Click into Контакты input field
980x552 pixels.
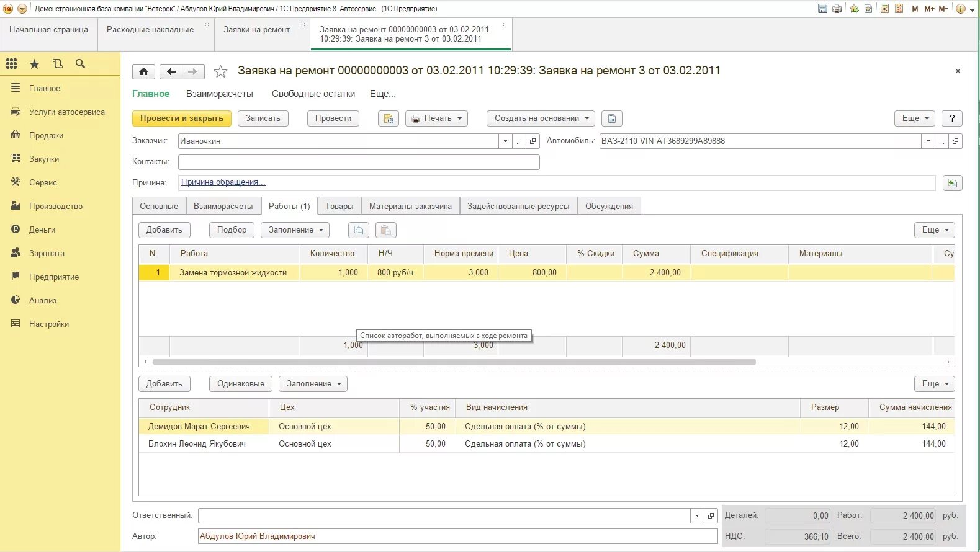point(359,162)
